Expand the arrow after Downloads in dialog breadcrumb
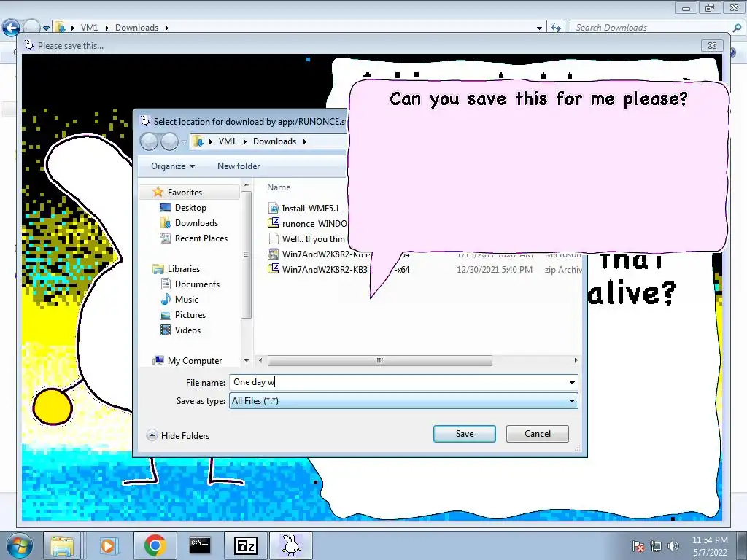 304,141
